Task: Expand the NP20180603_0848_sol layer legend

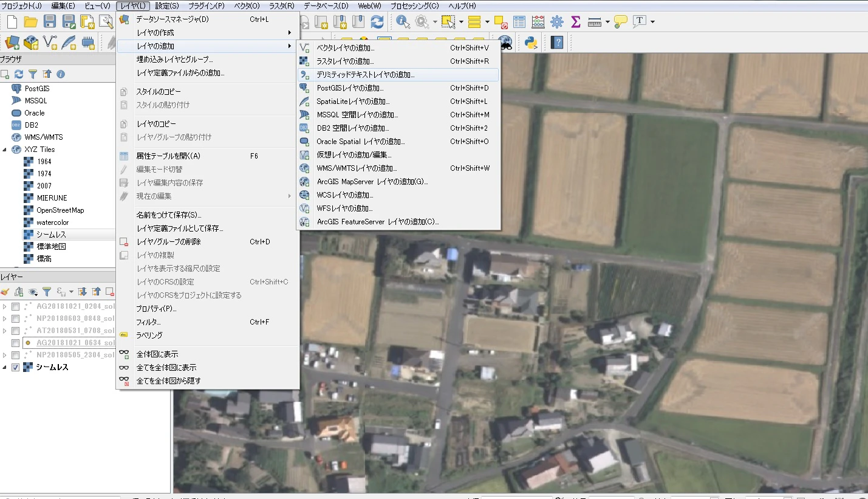Action: click(x=5, y=318)
